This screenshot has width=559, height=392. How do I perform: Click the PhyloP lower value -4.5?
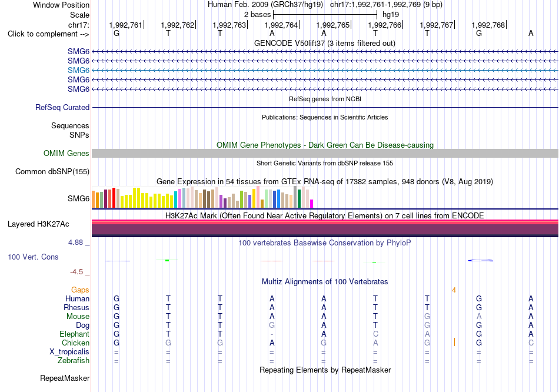(x=76, y=272)
